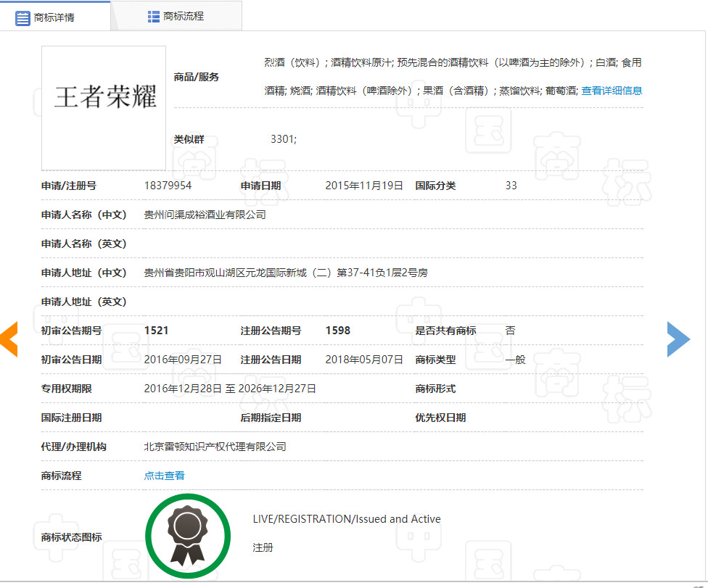708x588 pixels.
Task: Click the orange previous arrow
Action: pos(9,339)
